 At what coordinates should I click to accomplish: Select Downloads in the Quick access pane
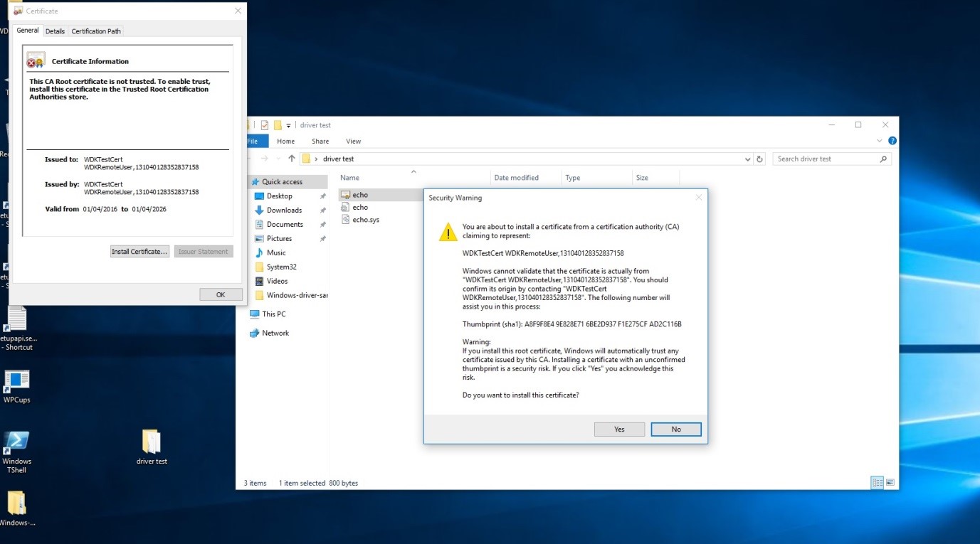(x=284, y=210)
